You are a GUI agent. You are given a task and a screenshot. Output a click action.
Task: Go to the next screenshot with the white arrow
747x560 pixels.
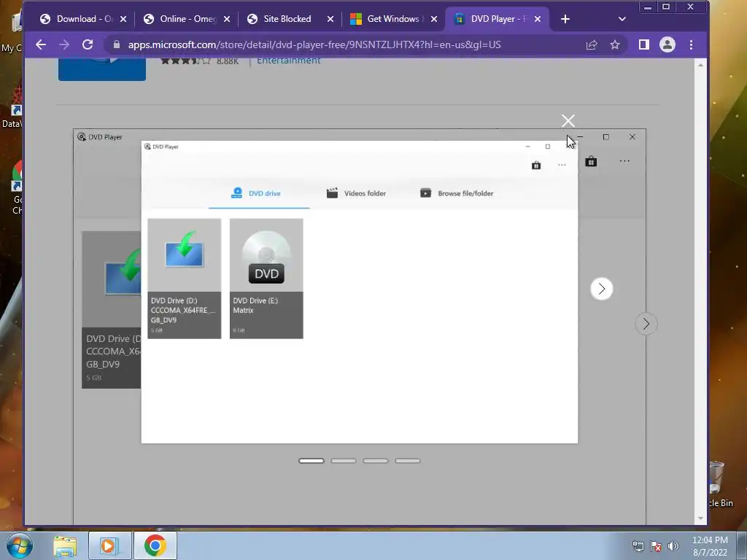click(602, 289)
